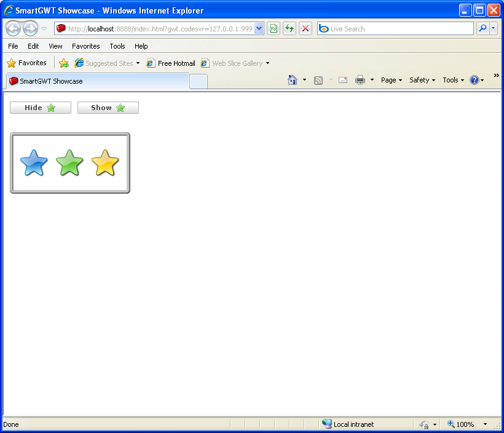Select the blue star image
Image resolution: width=504 pixels, height=433 pixels.
coord(34,163)
